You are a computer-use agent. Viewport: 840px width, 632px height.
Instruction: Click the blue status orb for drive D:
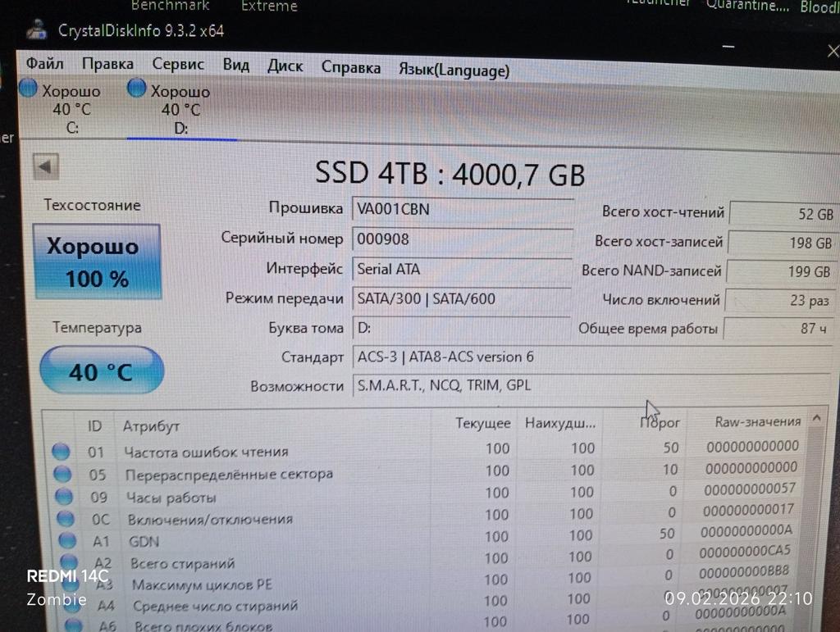(137, 89)
